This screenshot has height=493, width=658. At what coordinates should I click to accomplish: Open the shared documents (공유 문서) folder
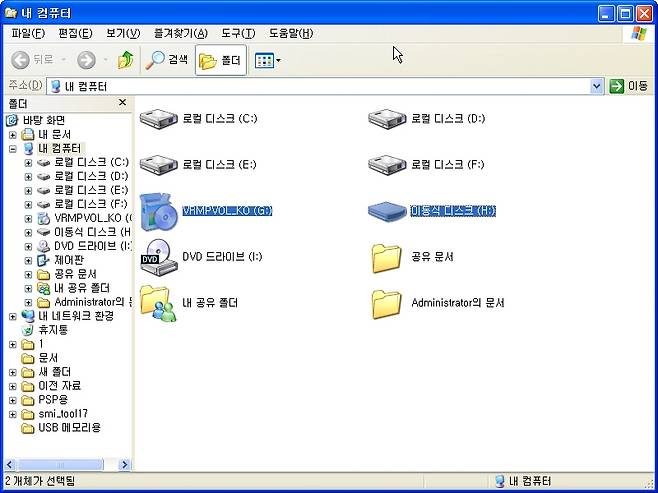386,257
